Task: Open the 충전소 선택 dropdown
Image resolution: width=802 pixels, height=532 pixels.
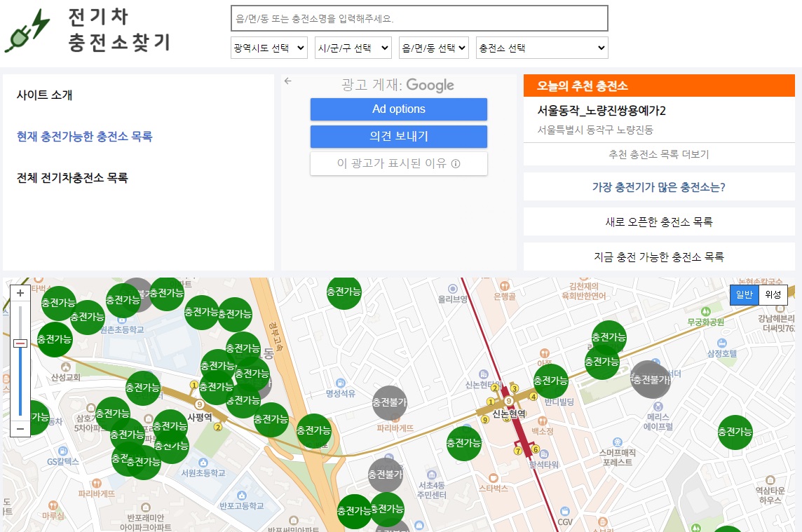Action: (x=541, y=47)
